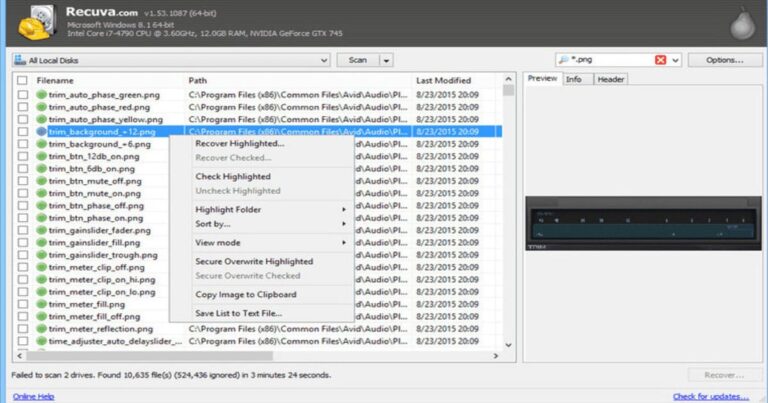
Task: Click green status dot of trim_btn_12db_on.png
Action: 42,156
